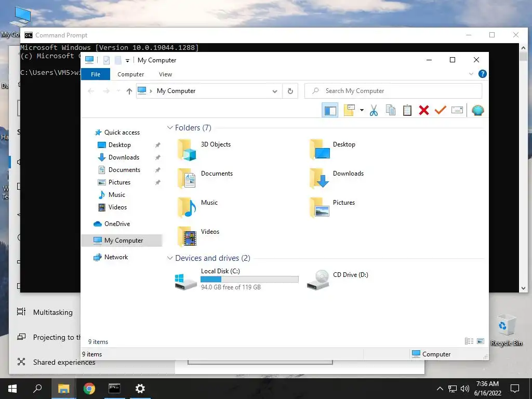Image resolution: width=532 pixels, height=399 pixels.
Task: Click the Properties quick access icon in title bar
Action: pos(107,60)
